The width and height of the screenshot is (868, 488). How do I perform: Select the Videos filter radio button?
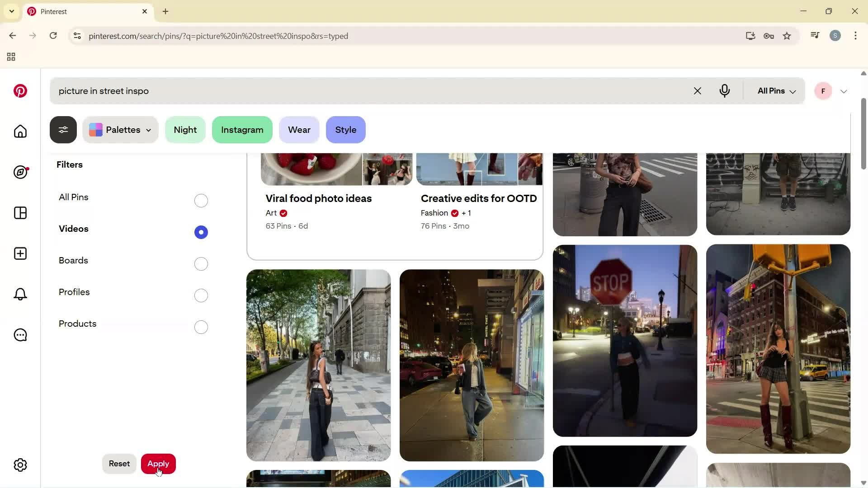[x=201, y=232]
